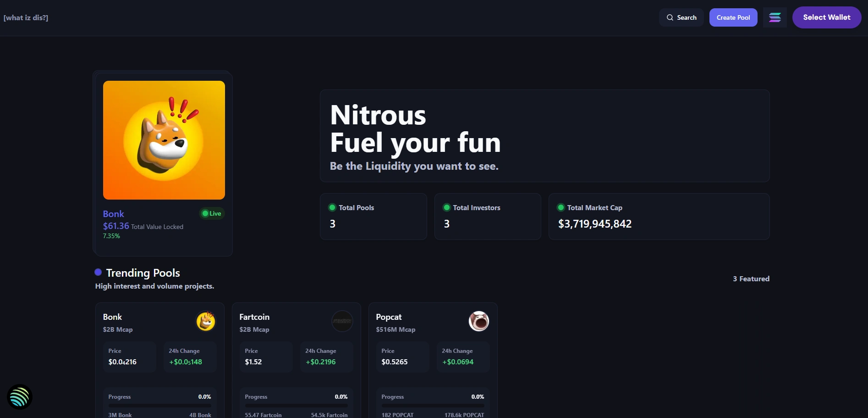Click the green dot beside Total Pools
This screenshot has height=418, width=868.
[332, 207]
